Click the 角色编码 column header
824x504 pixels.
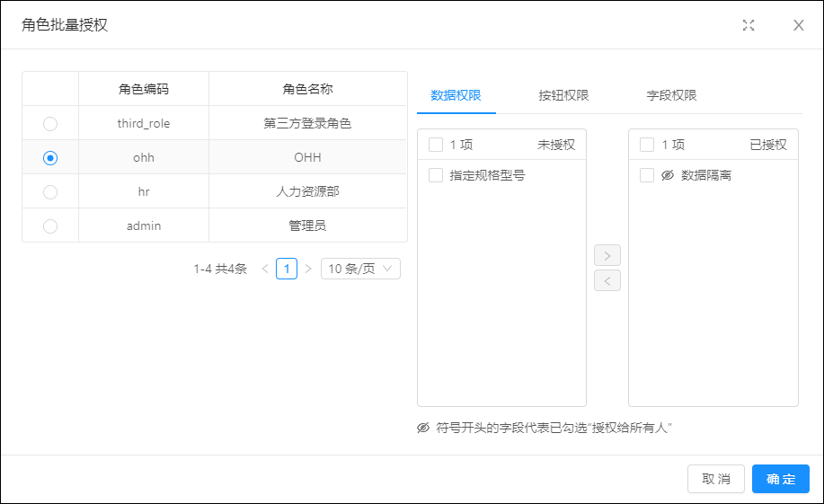coord(144,89)
